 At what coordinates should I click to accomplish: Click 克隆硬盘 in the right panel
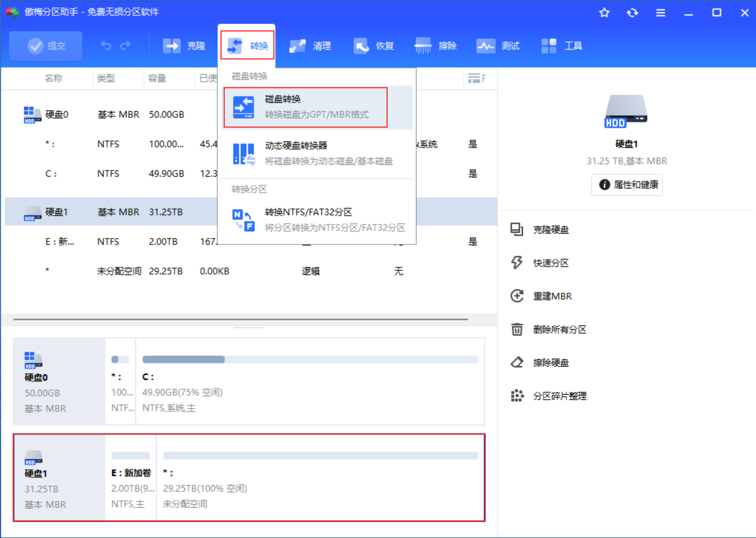(x=551, y=230)
